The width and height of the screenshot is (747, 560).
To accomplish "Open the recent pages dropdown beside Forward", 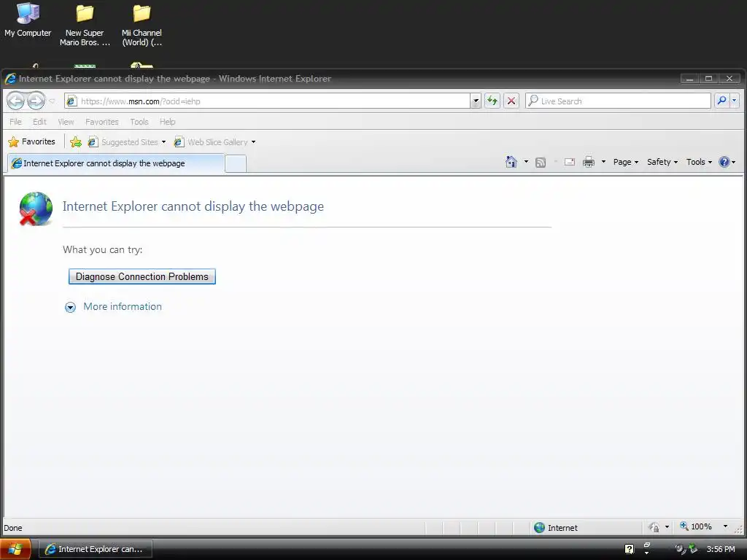I will pos(52,101).
